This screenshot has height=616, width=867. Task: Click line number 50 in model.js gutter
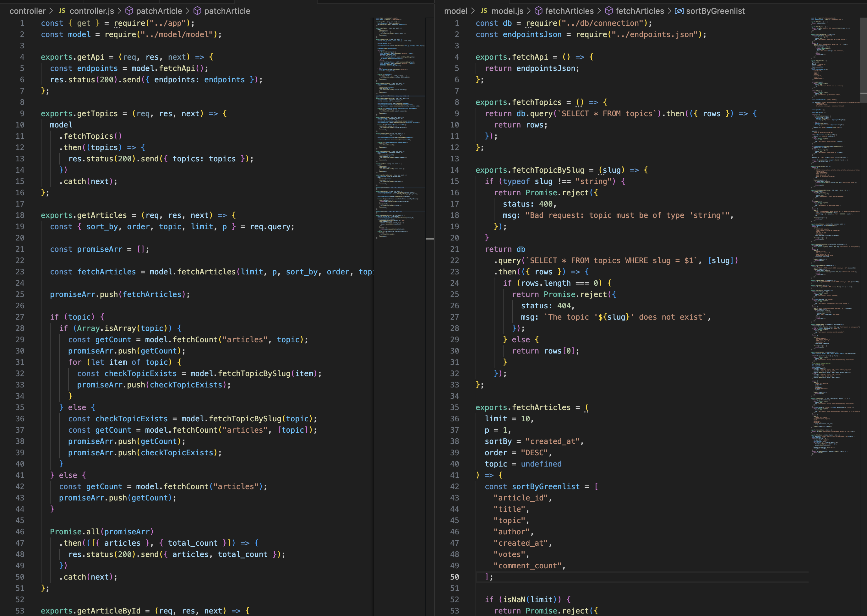point(455,576)
